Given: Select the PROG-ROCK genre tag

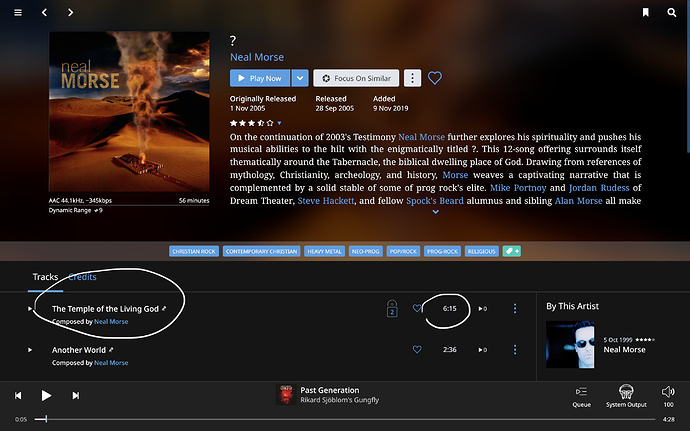Looking at the screenshot, I should point(442,251).
